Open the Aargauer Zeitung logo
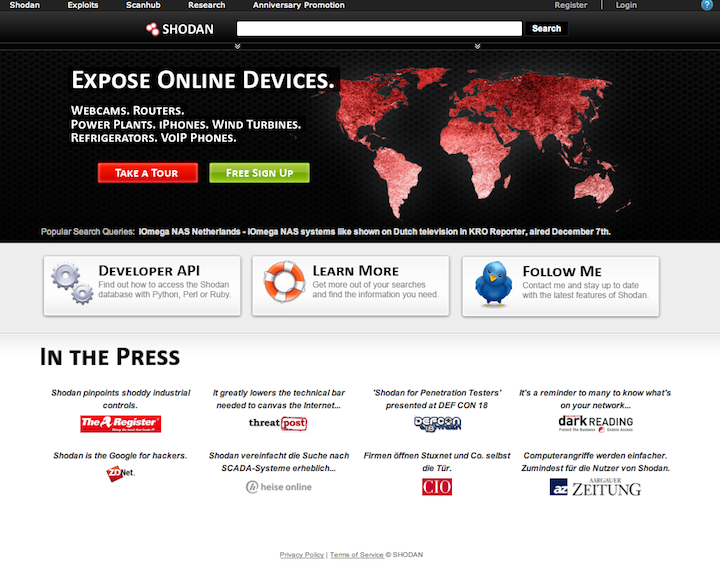720x571 pixels. click(x=595, y=487)
